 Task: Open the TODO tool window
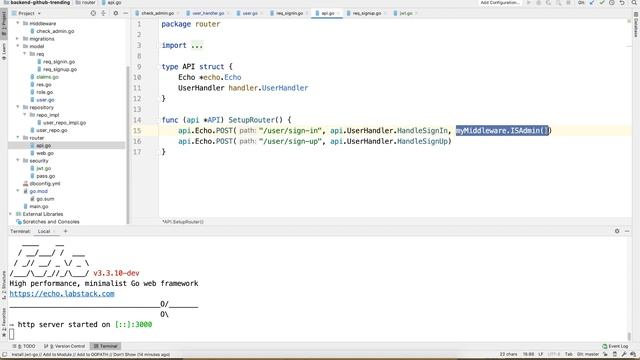[x=24, y=346]
